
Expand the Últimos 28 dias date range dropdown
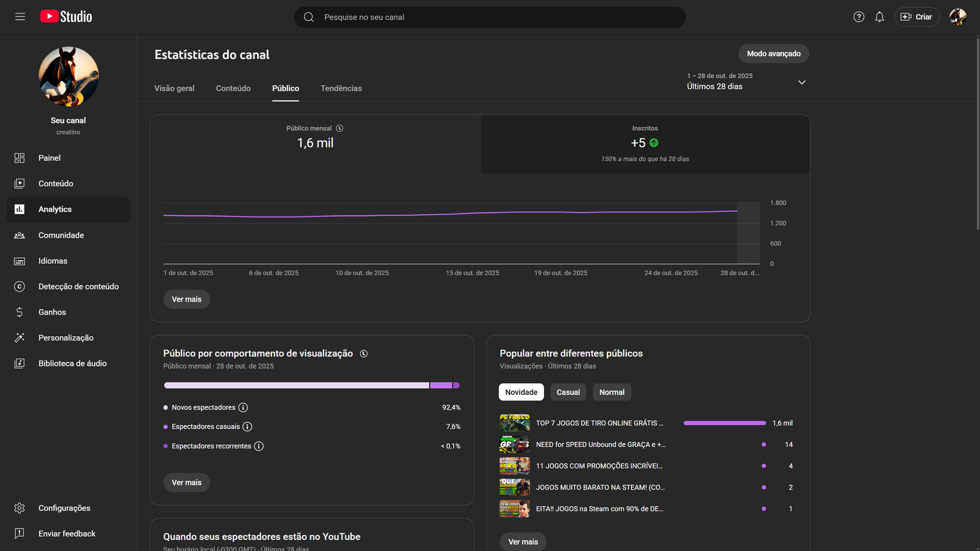click(801, 82)
